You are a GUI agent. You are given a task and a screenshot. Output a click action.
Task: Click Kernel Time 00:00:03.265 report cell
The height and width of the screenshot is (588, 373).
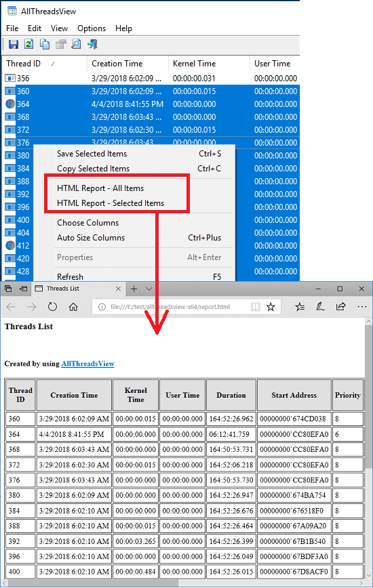pyautogui.click(x=136, y=541)
